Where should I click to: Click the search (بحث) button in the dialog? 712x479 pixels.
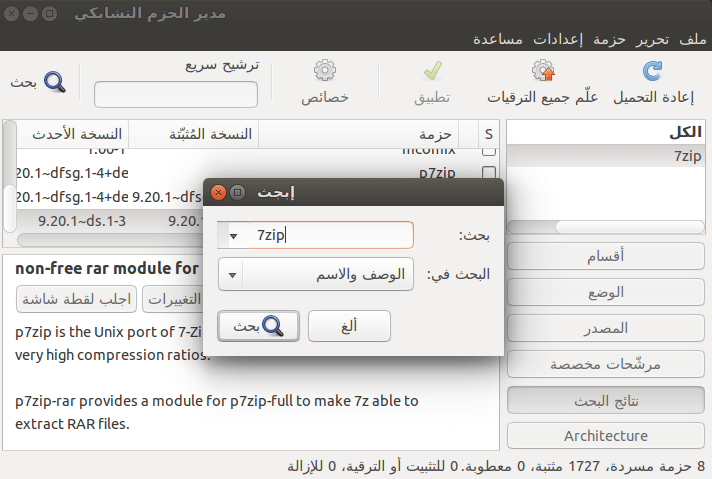coord(258,326)
